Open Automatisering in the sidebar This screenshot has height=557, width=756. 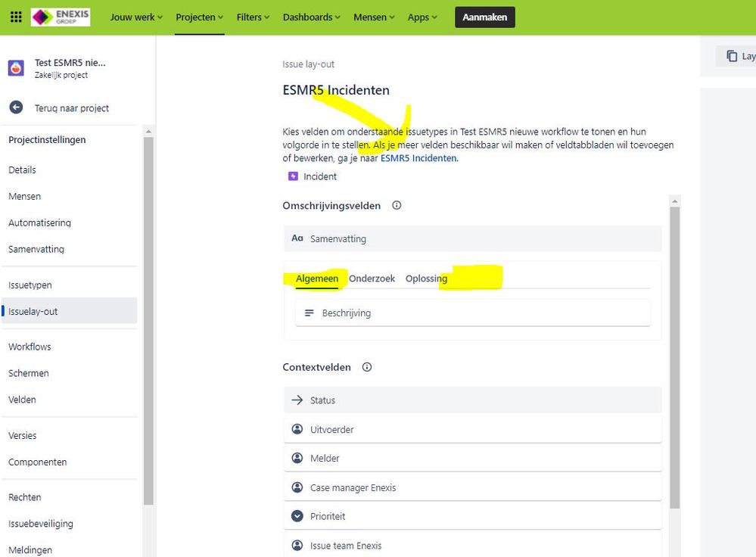(39, 222)
